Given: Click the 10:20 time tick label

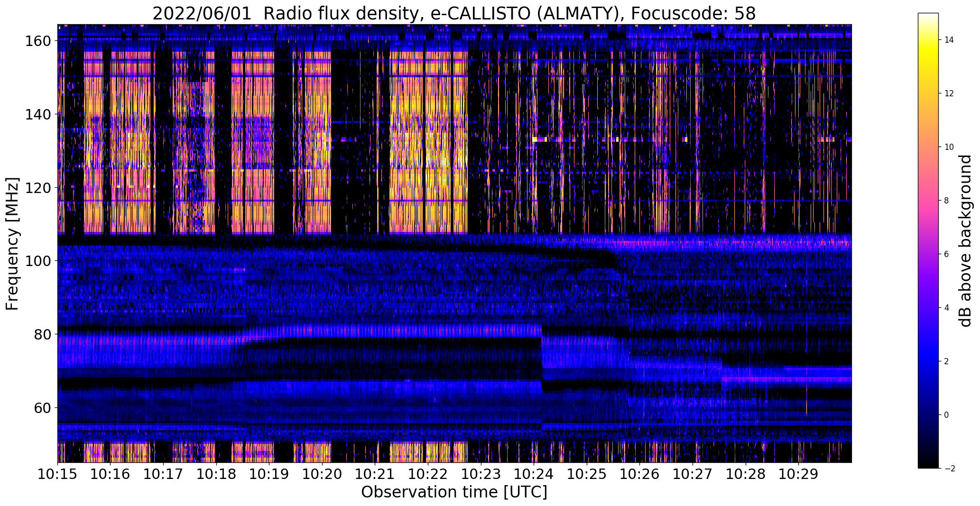Looking at the screenshot, I should [x=322, y=474].
